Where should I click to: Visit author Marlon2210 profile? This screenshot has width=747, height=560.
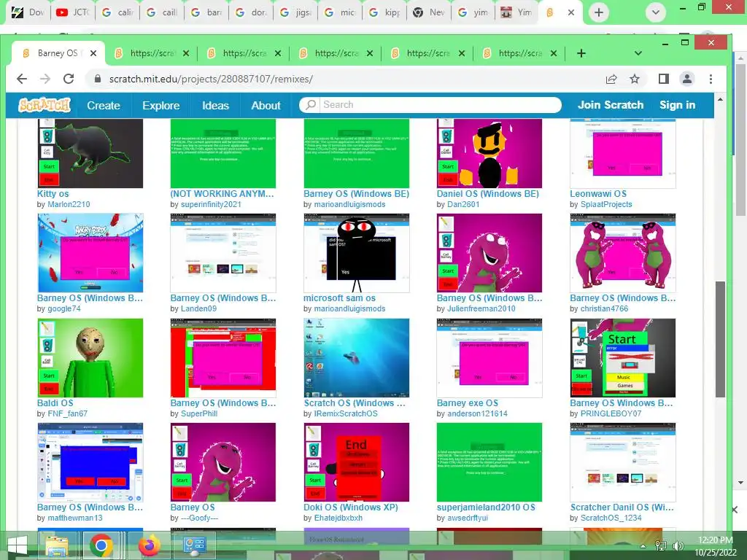pos(69,204)
